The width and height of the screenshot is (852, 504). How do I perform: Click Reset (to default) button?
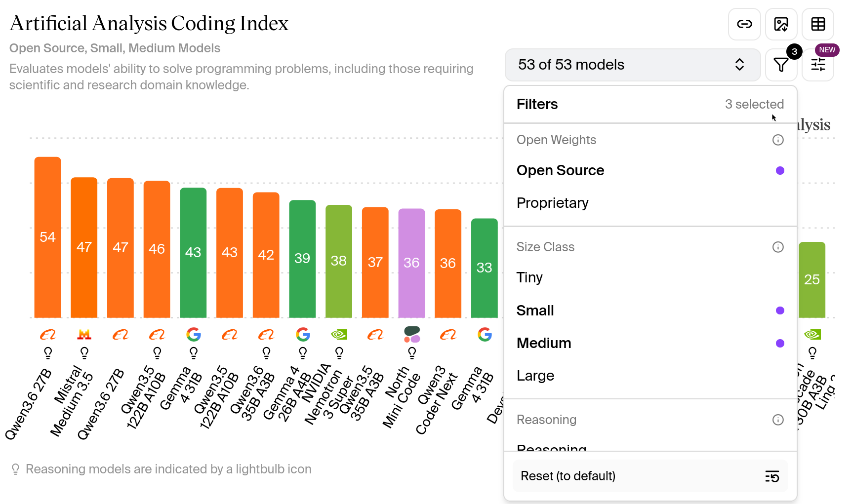pyautogui.click(x=650, y=476)
